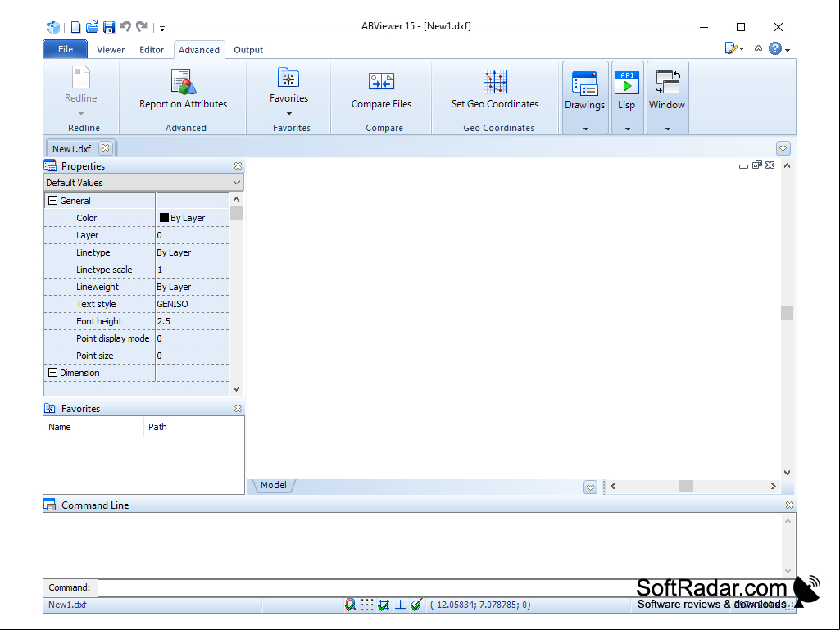Switch to the Output tab
Image resolution: width=840 pixels, height=630 pixels.
(x=248, y=50)
